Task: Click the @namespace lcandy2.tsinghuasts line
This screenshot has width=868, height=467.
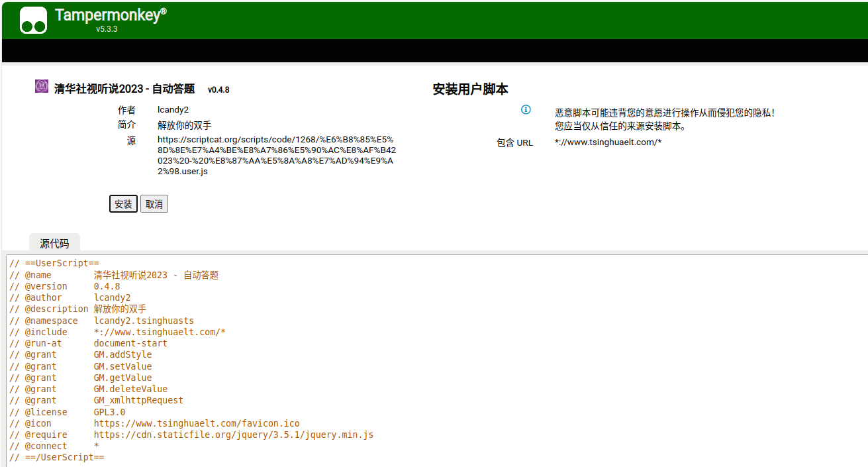Action: click(x=102, y=321)
